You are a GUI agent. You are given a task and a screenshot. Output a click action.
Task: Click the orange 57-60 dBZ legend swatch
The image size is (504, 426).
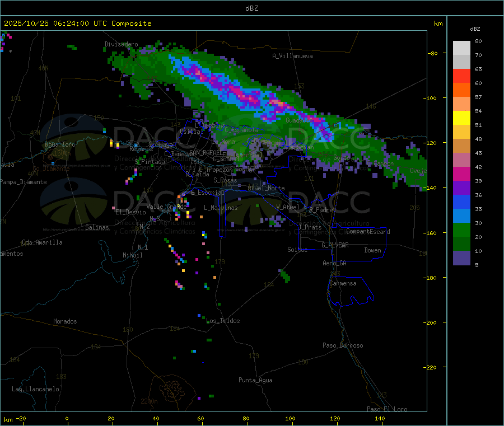click(x=461, y=90)
